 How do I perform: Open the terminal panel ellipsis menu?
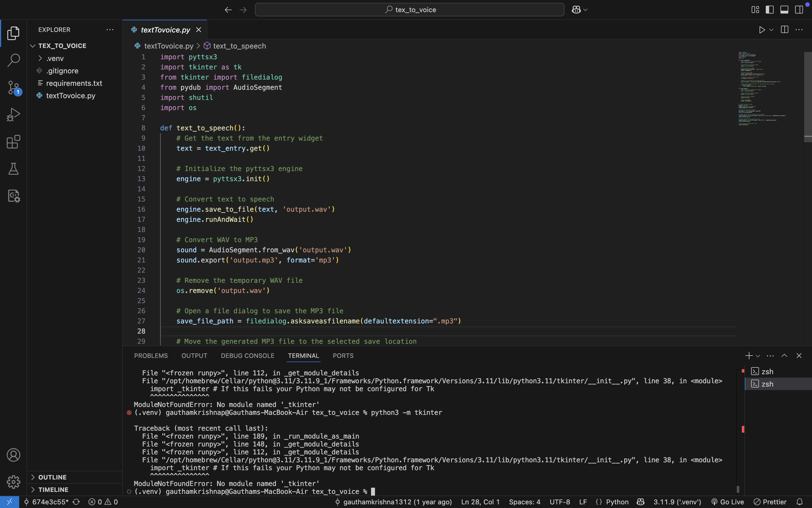click(x=770, y=356)
